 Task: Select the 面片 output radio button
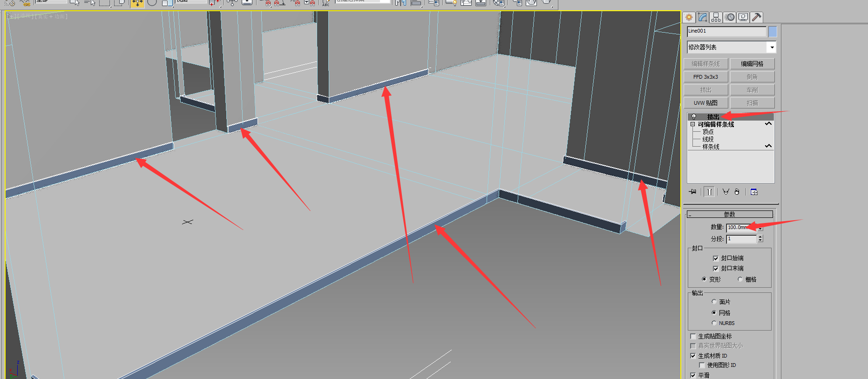pyautogui.click(x=714, y=302)
